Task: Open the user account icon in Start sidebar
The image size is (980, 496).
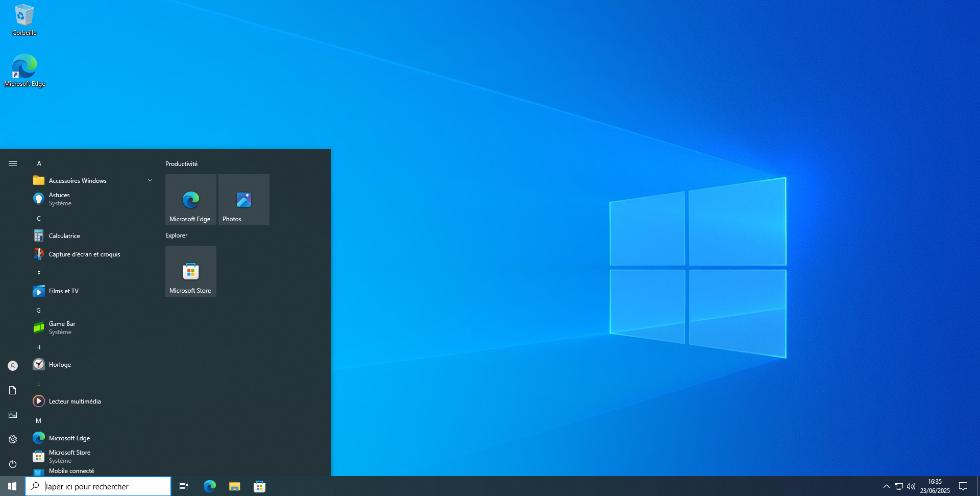Action: pos(13,366)
